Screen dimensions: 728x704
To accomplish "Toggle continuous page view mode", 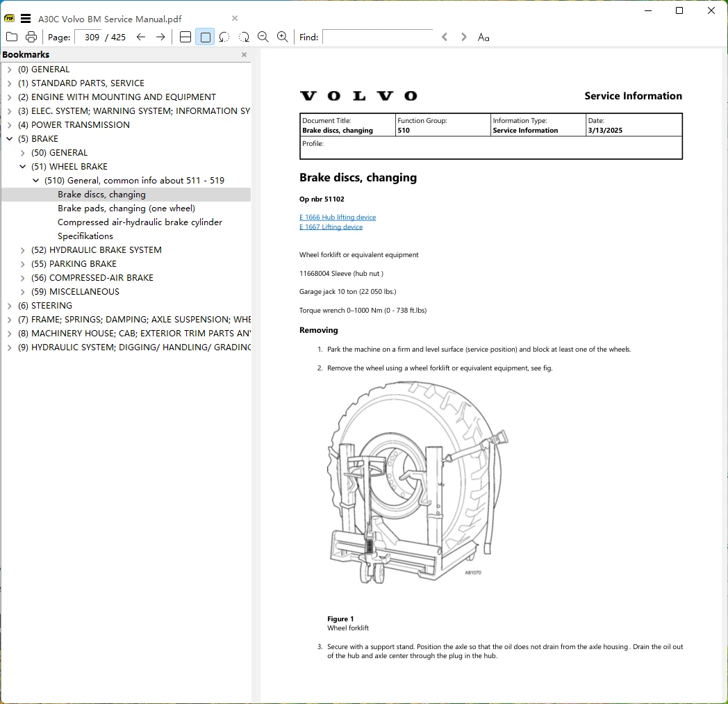I will point(185,37).
